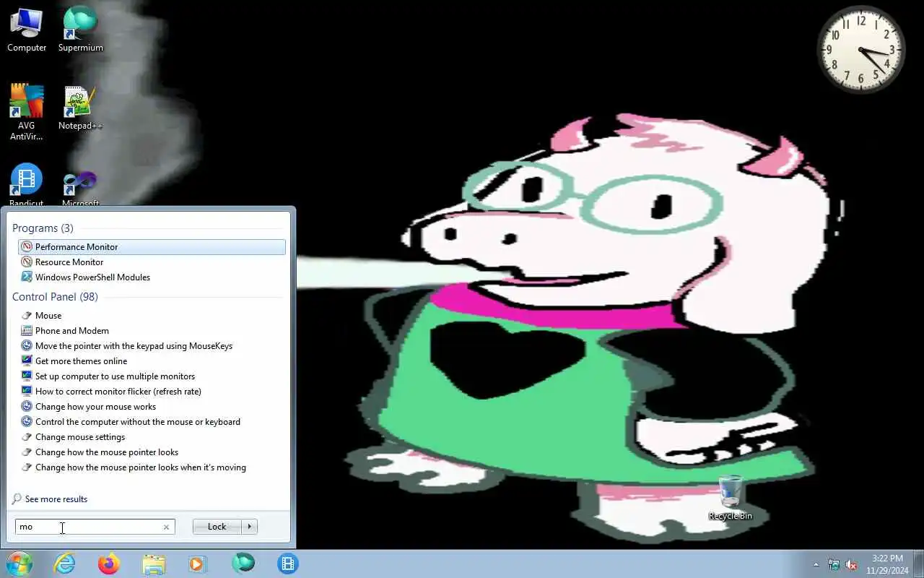Open Bandicut from the taskbar
Screen dimensions: 924x578
[x=288, y=564]
